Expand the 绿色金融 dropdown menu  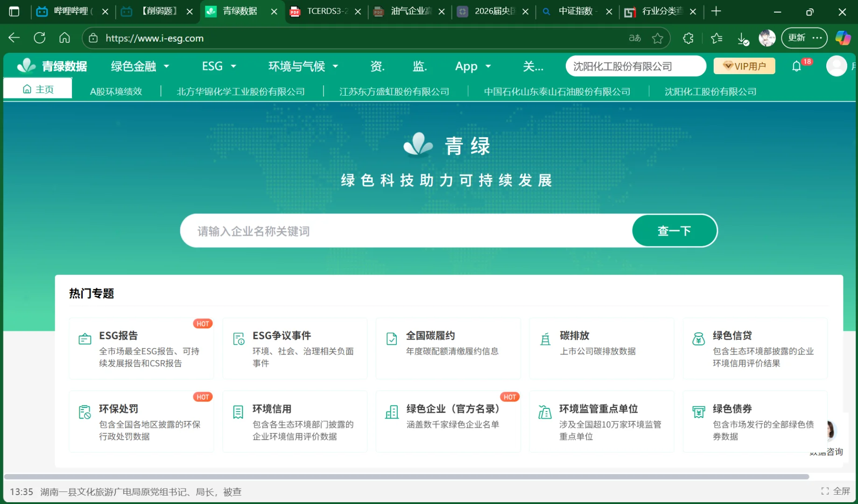pyautogui.click(x=140, y=66)
